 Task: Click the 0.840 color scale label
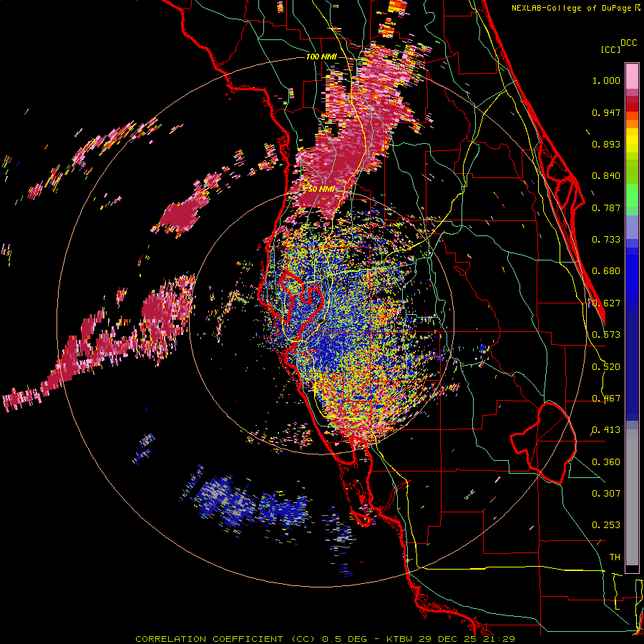coord(606,176)
